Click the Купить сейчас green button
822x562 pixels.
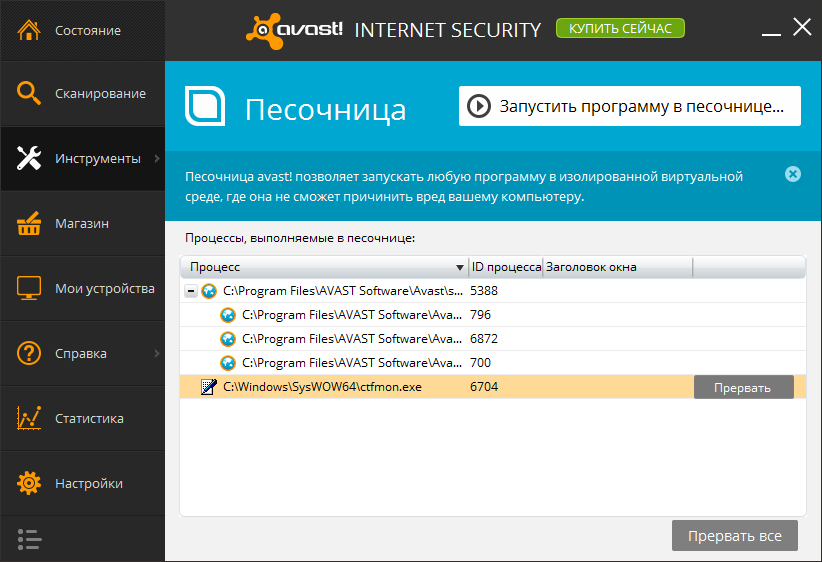point(620,28)
